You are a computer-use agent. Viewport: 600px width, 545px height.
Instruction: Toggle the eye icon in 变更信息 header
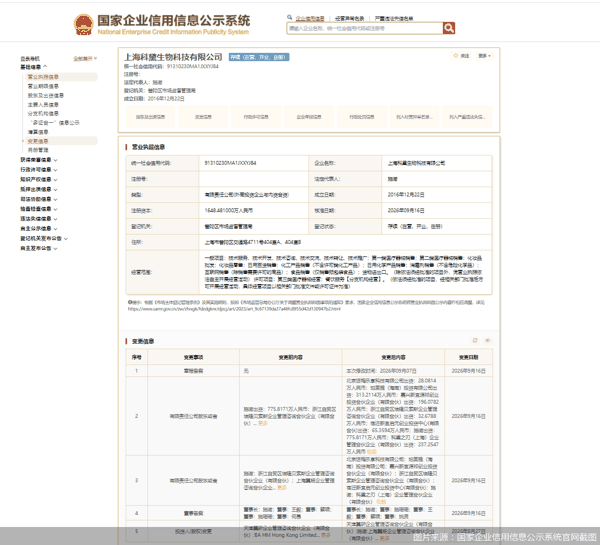point(488,340)
